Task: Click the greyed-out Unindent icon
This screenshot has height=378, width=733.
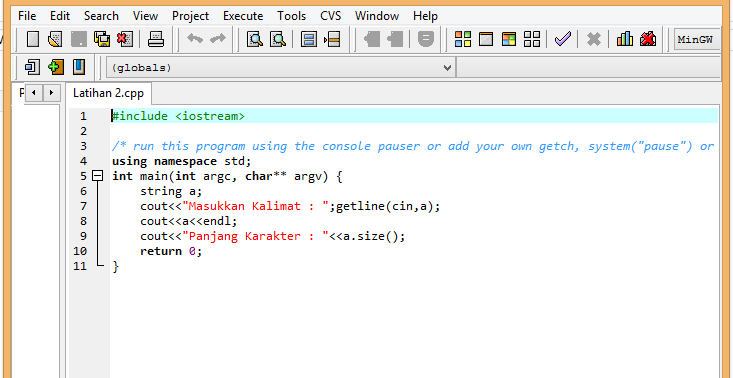Action: pyautogui.click(x=395, y=39)
